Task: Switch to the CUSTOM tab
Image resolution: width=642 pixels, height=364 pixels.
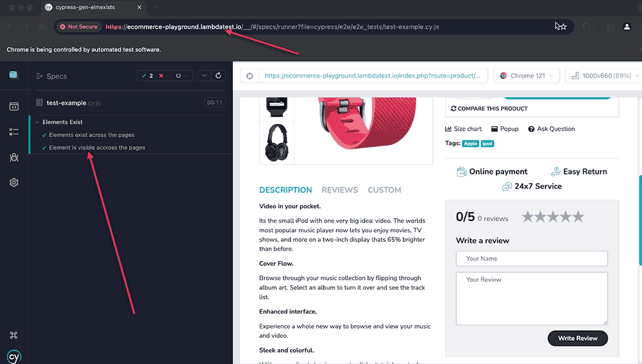Action: (x=384, y=190)
